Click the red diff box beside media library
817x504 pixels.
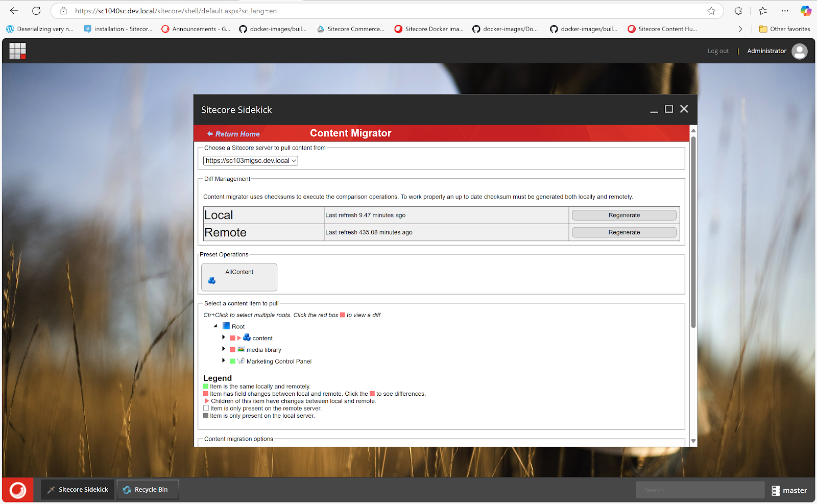(x=233, y=350)
